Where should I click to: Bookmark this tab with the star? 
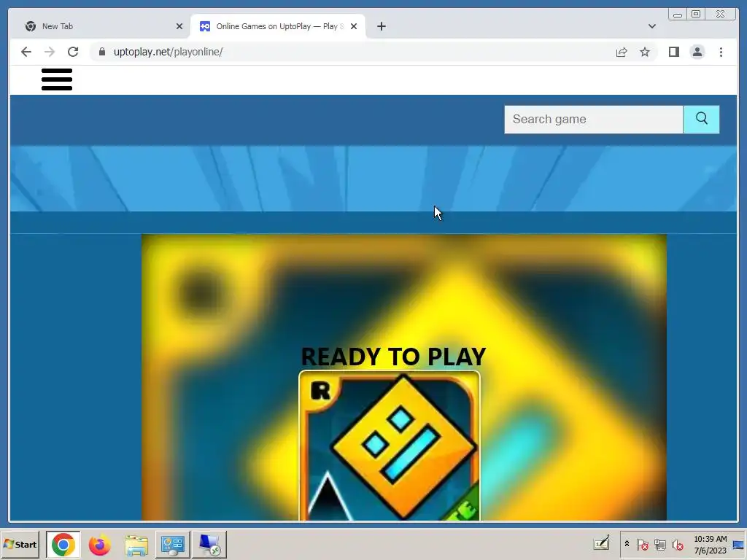(x=645, y=52)
